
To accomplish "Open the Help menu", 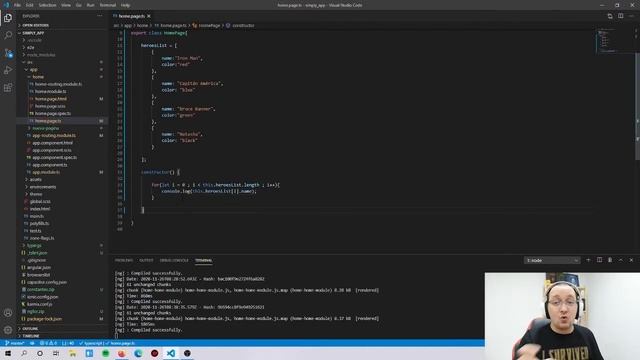I will 125,5.
